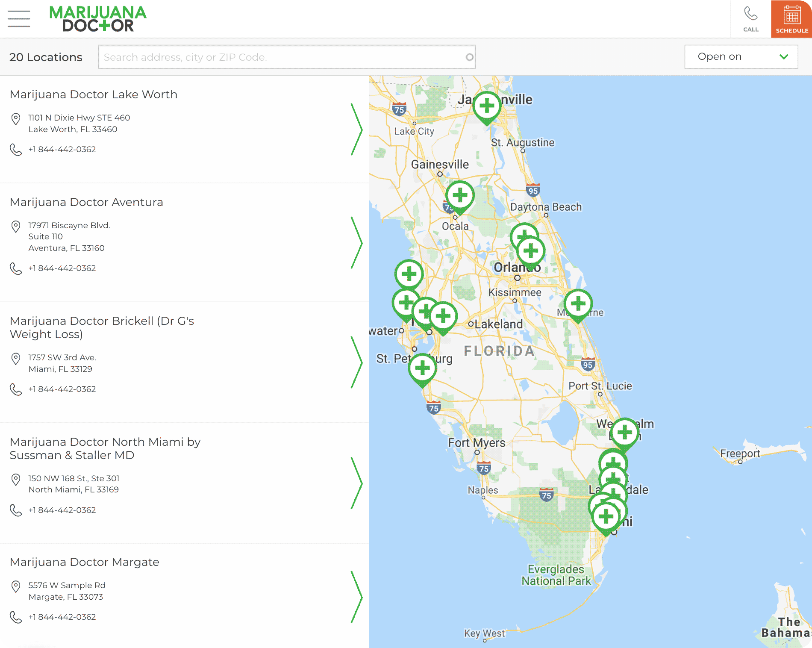
Task: Select the front map marker north of Orlando
Action: point(531,252)
